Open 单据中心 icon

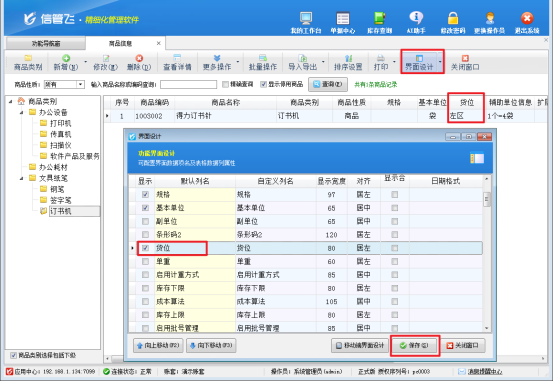tap(342, 23)
